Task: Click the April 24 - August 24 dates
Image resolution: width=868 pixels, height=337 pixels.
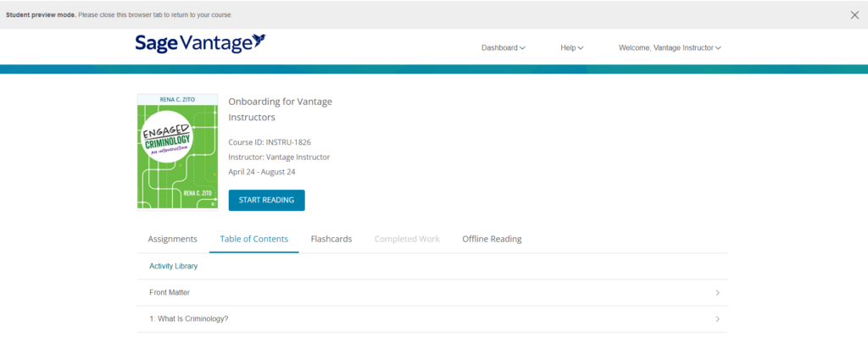Action: point(262,172)
